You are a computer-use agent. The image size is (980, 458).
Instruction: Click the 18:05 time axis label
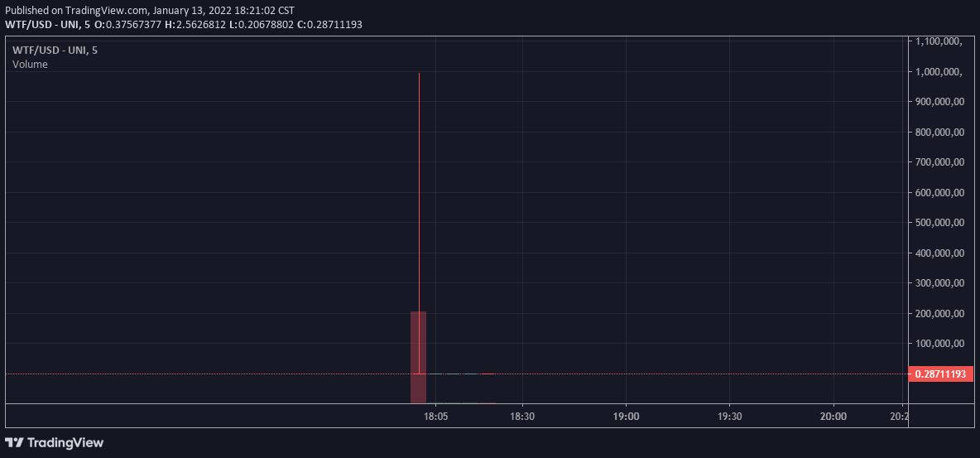[435, 417]
